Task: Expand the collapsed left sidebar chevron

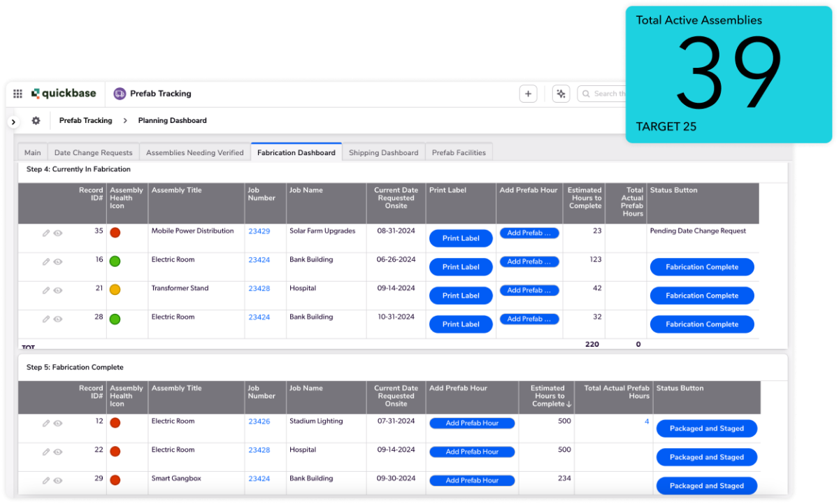Action: click(x=13, y=120)
